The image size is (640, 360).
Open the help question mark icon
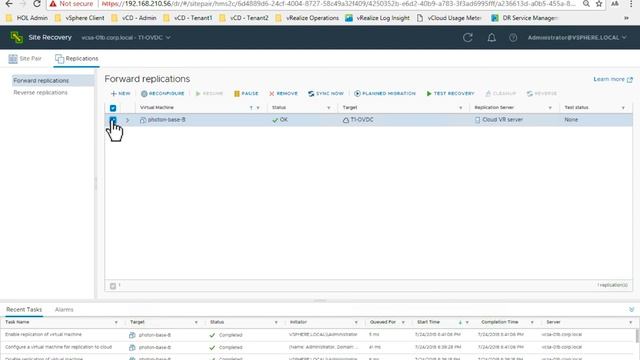pos(513,38)
